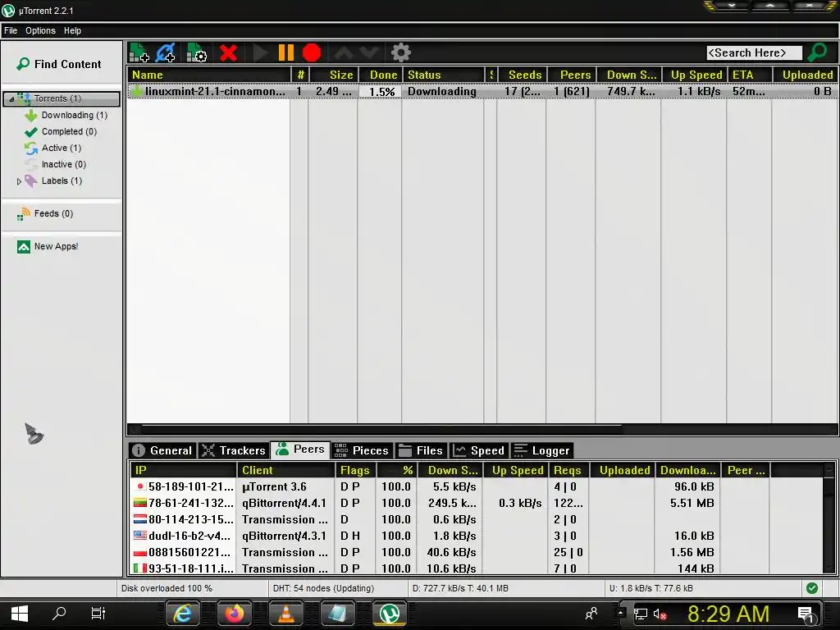Click the taskbar search magnifier
Screen dimensions: 840x630
coord(59,613)
